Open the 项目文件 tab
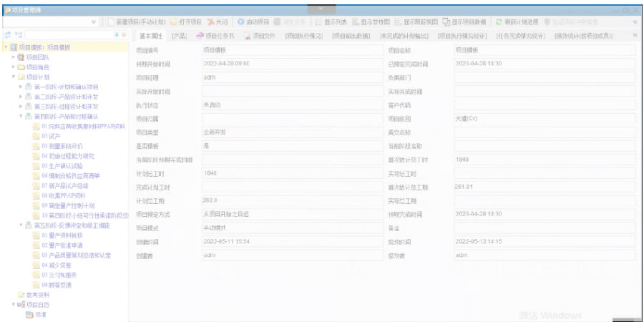Image resolution: width=644 pixels, height=322 pixels. (260, 36)
